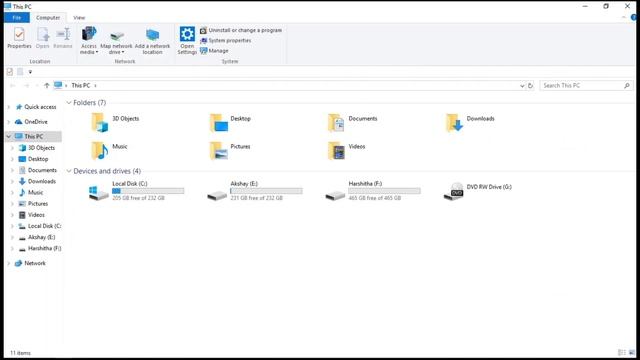Click Quick Access Toolbar properties checkmark icon
The image size is (640, 360).
coord(10,72)
